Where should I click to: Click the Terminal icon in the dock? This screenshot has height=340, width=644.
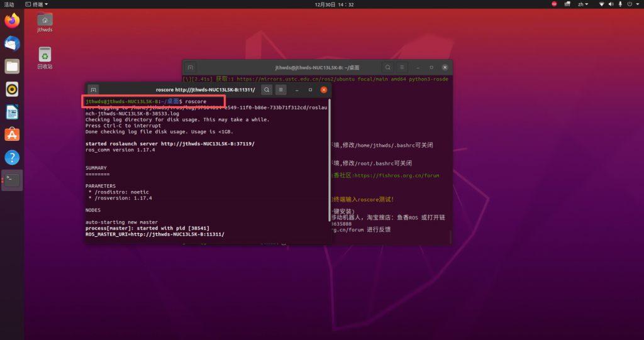coord(12,180)
